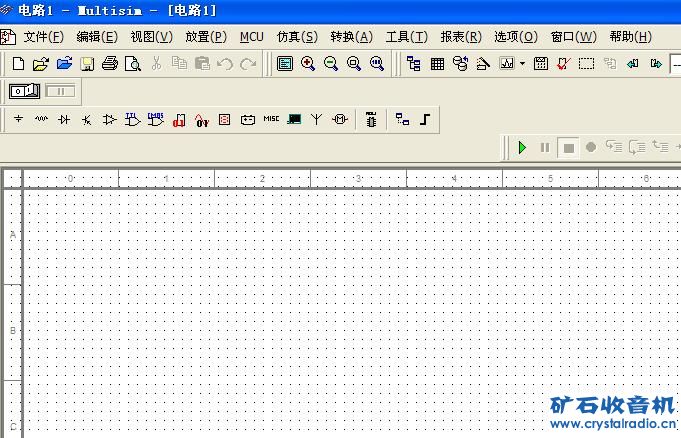
Task: Capture screen area dashed rectangle icon
Action: 586,64
